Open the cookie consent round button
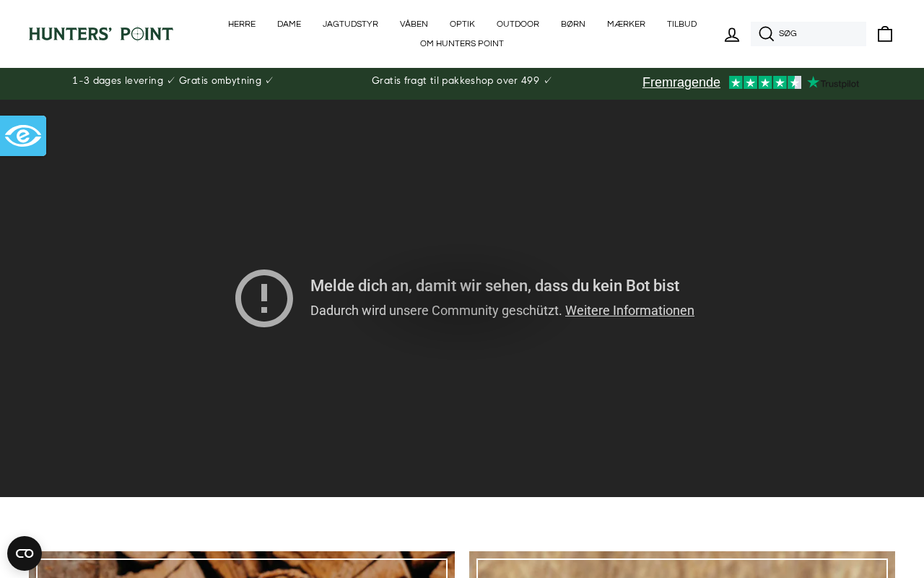The width and height of the screenshot is (924, 578). click(25, 553)
